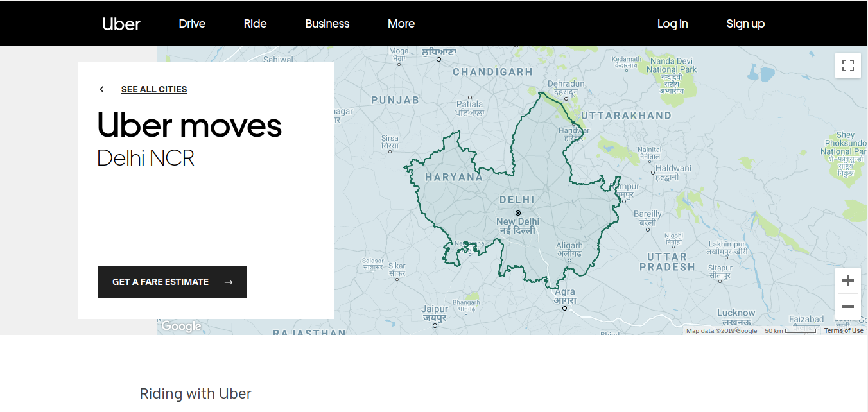Zoom out on the map
Image resolution: width=868 pixels, height=412 pixels.
pyautogui.click(x=847, y=307)
